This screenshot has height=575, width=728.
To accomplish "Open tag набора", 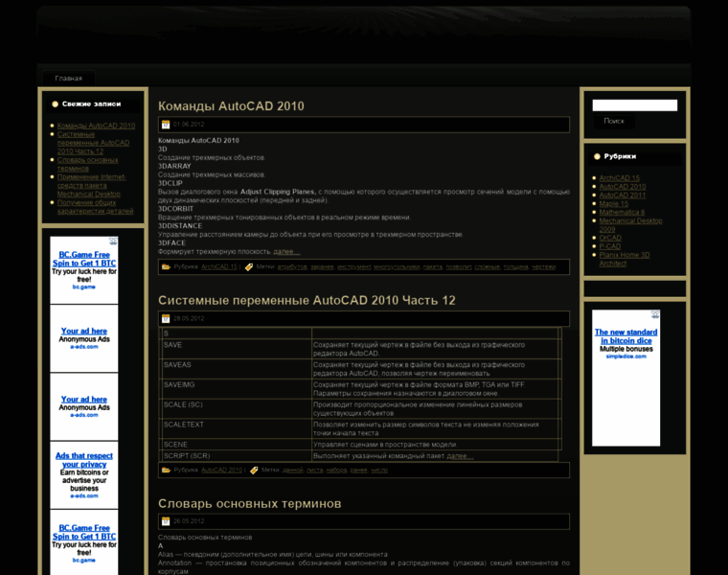I will (336, 470).
